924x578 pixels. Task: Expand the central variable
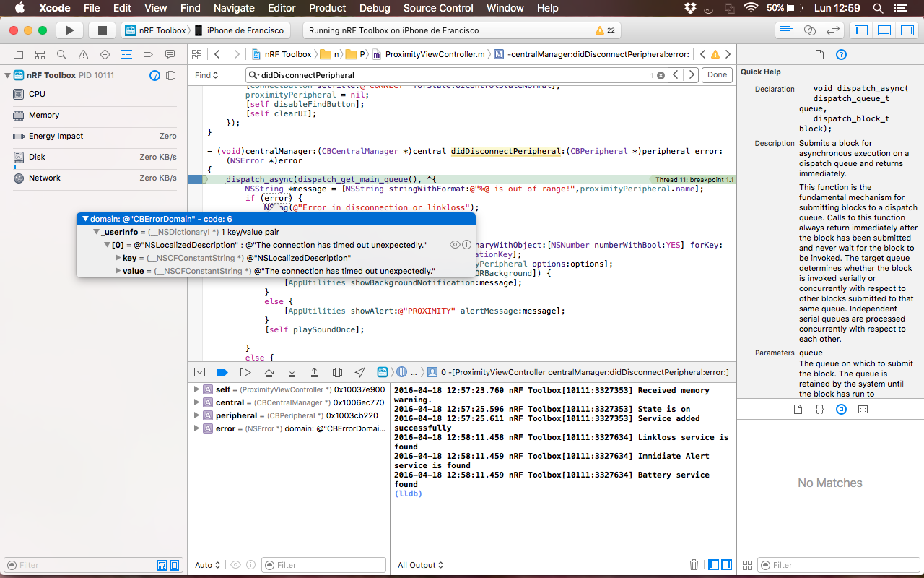[x=197, y=402]
